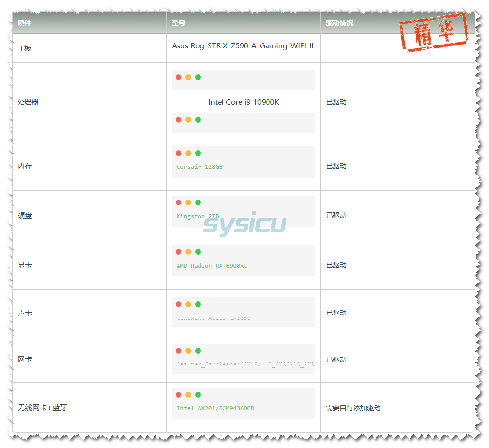Image resolution: width=489 pixels, height=448 pixels.
Task: Click red dot below Intel Core i9 10900K
Action: coord(178,120)
